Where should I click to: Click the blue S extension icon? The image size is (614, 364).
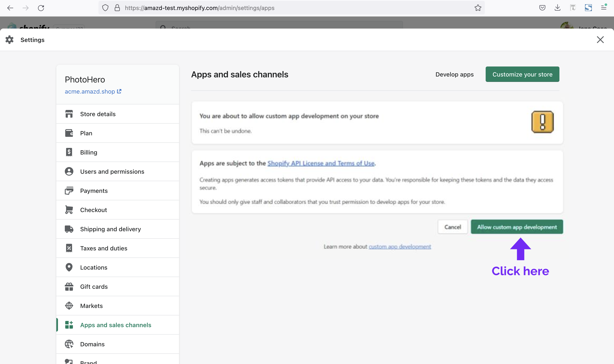tap(588, 8)
